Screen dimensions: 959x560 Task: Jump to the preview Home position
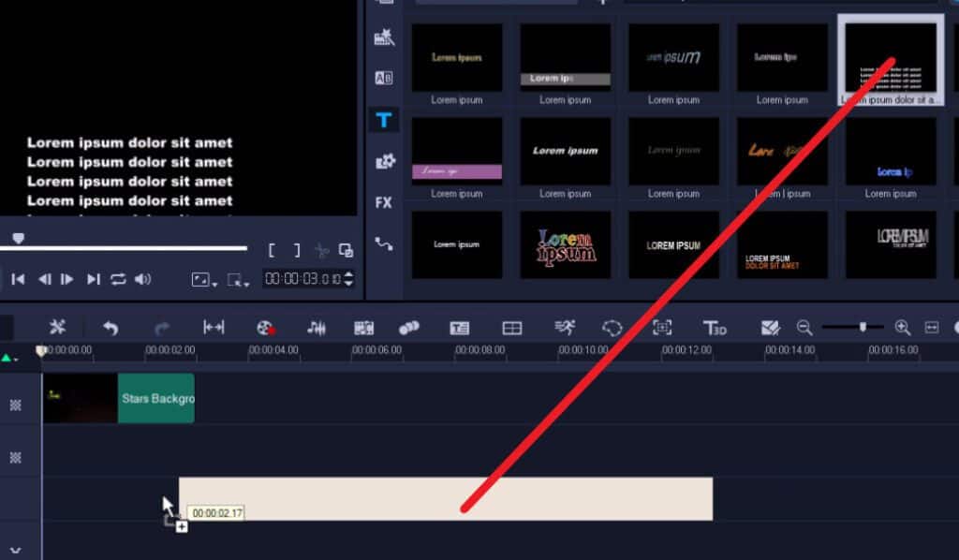click(18, 279)
